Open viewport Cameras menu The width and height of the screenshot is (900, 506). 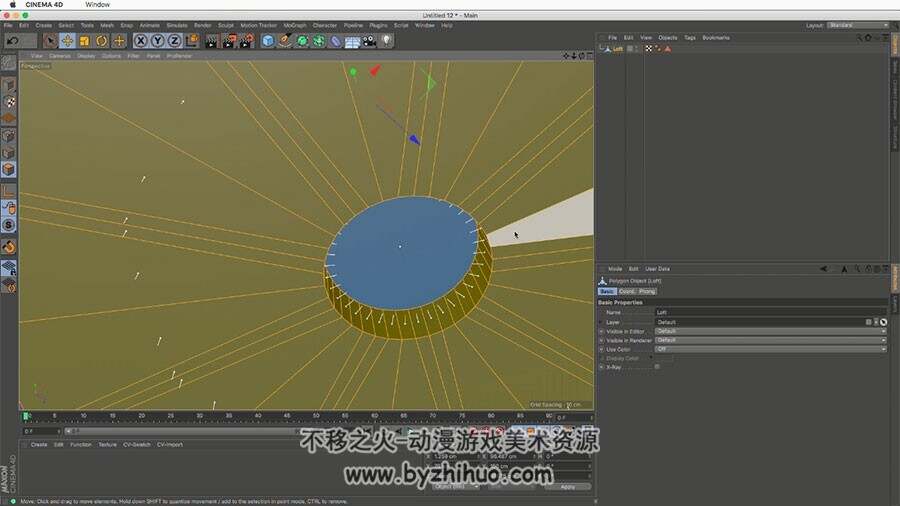coord(60,56)
